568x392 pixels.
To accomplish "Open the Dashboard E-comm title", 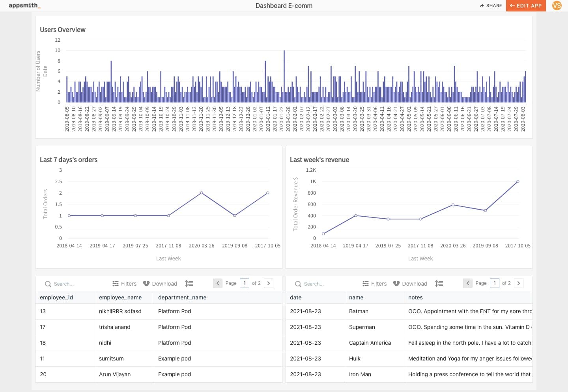I will point(284,6).
